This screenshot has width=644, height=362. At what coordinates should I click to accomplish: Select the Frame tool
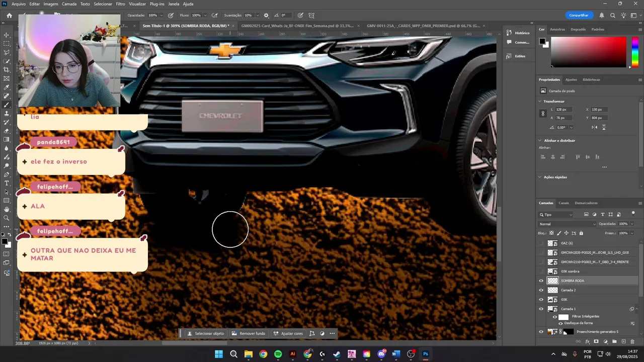click(x=7, y=78)
